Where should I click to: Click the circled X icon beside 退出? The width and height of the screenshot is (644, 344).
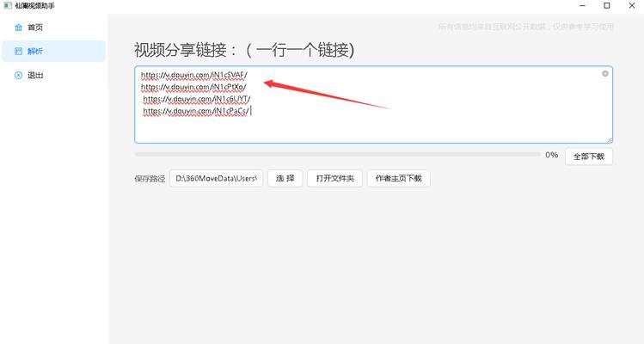pyautogui.click(x=18, y=75)
